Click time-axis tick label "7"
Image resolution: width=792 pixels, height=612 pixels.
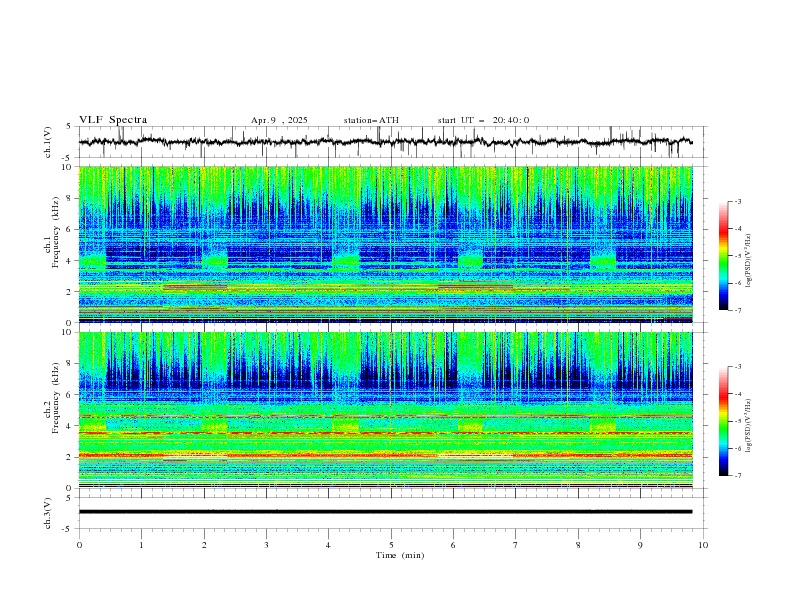tap(516, 545)
